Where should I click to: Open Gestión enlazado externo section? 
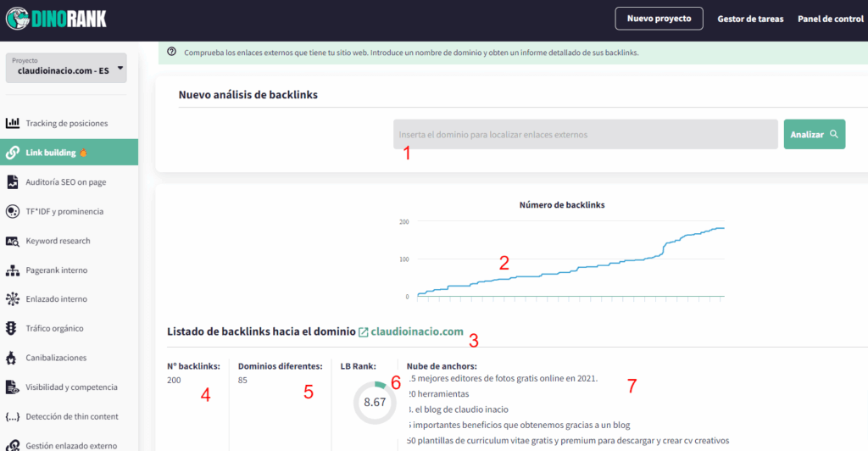70,445
